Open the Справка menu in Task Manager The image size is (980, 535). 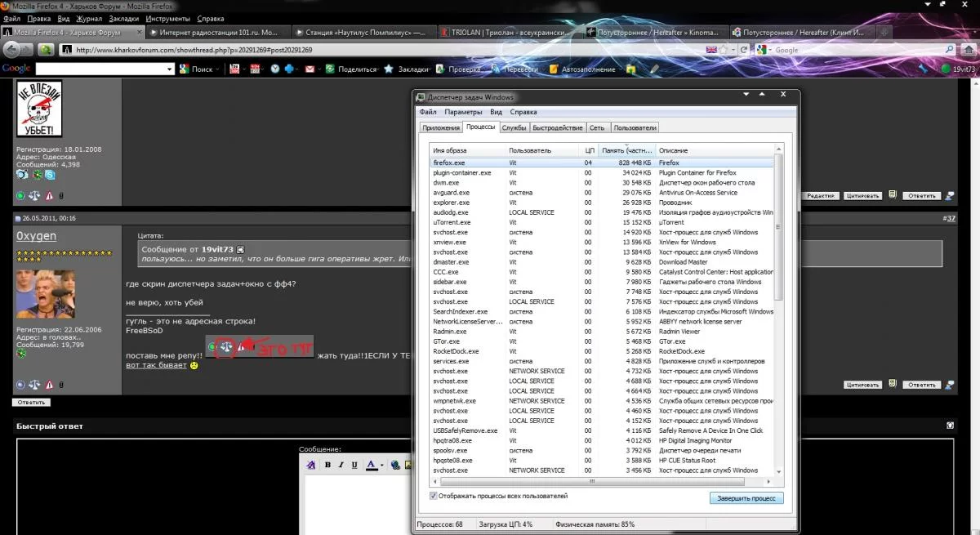(x=523, y=112)
